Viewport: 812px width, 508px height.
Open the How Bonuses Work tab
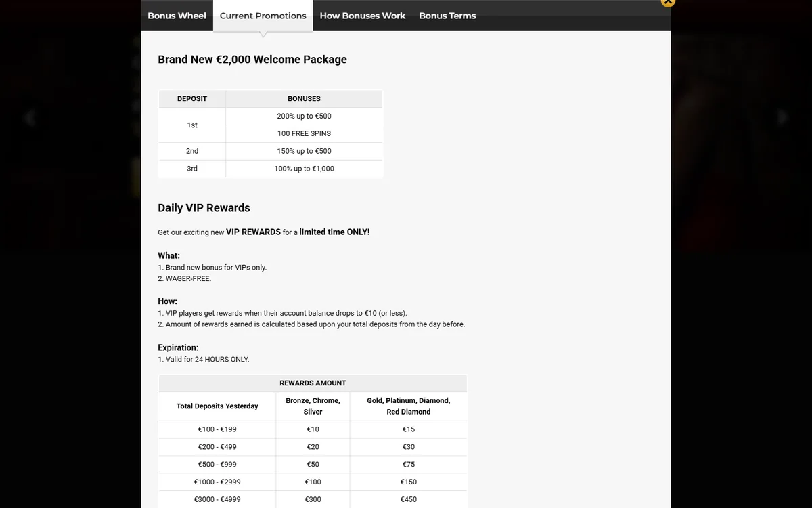point(363,16)
